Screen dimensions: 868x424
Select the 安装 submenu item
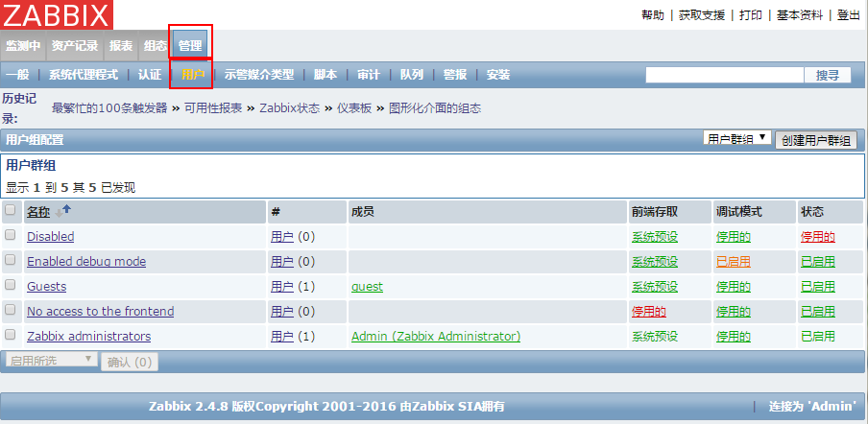pyautogui.click(x=498, y=75)
